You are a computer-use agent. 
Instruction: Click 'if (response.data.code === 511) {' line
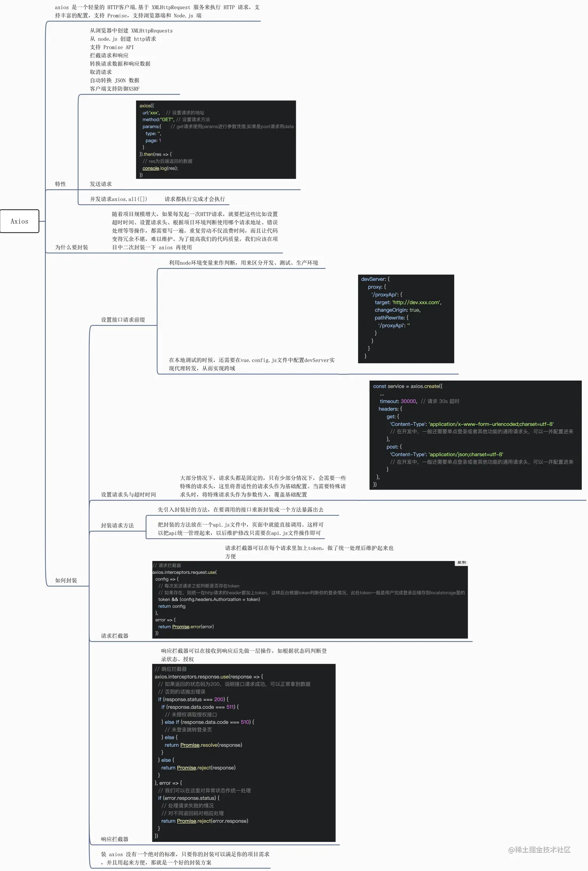coord(200,708)
